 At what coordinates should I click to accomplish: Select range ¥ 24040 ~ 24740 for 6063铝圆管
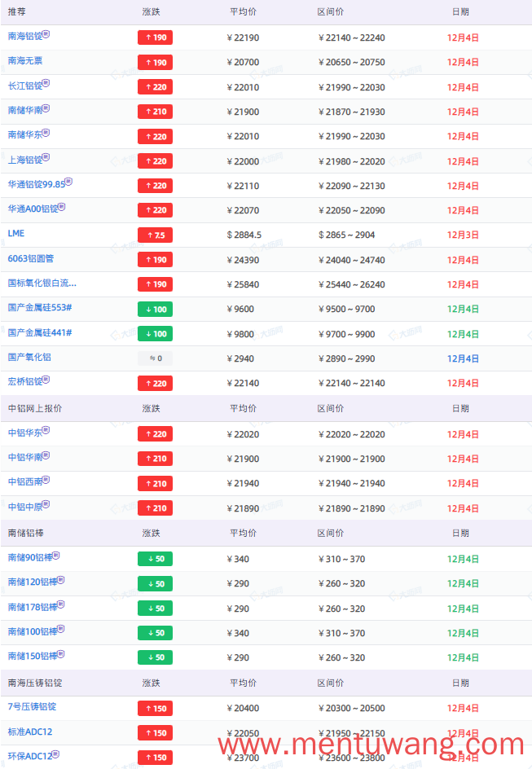click(352, 261)
